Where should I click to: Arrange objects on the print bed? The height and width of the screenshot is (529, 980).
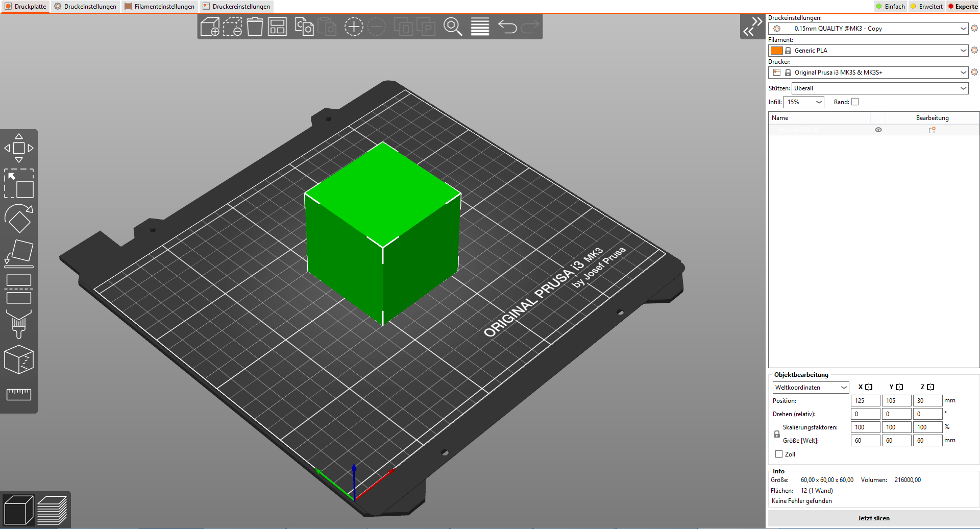pyautogui.click(x=277, y=27)
